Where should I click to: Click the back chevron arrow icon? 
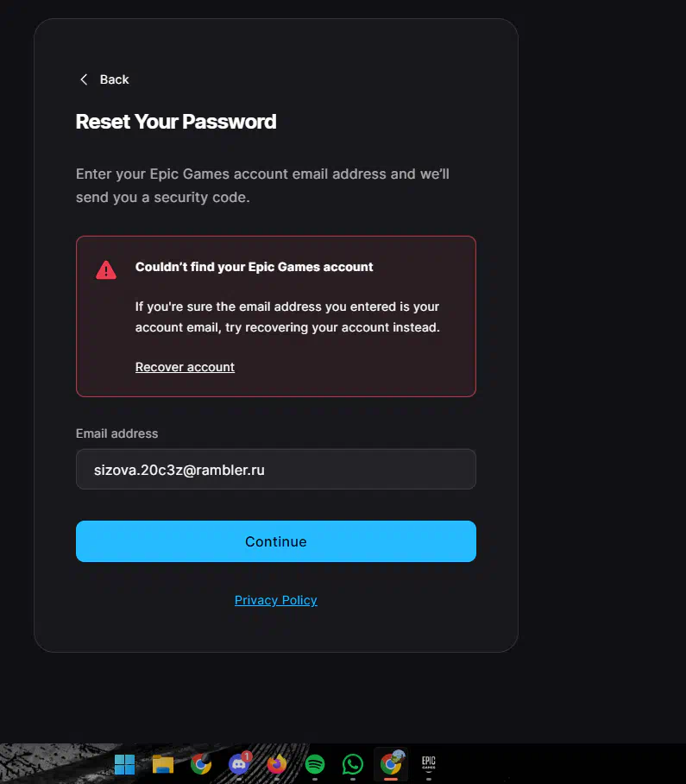pos(84,79)
